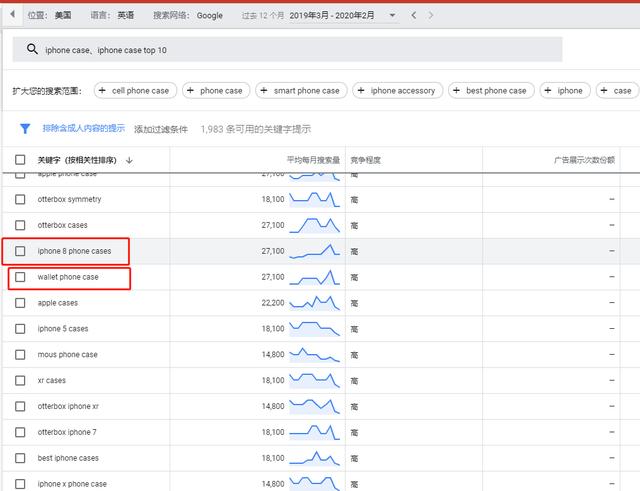Image resolution: width=640 pixels, height=491 pixels.
Task: Add 'smart phone case' suggestion chip
Action: click(300, 91)
